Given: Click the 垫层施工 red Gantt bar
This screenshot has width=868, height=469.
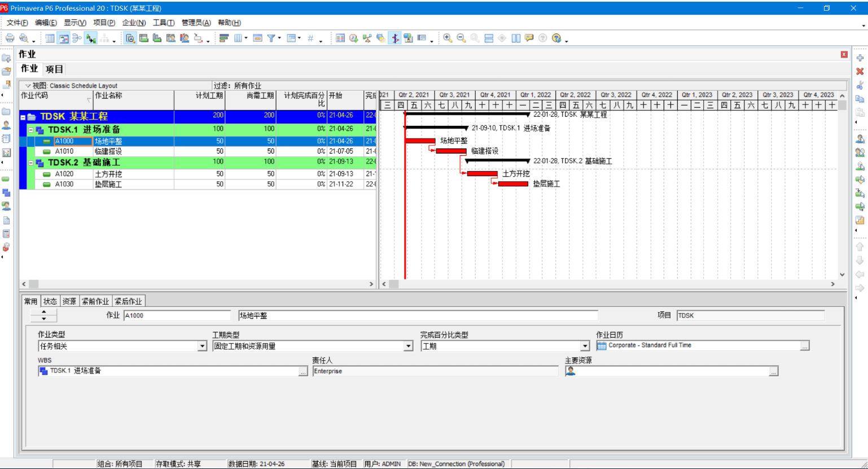Looking at the screenshot, I should point(513,183).
